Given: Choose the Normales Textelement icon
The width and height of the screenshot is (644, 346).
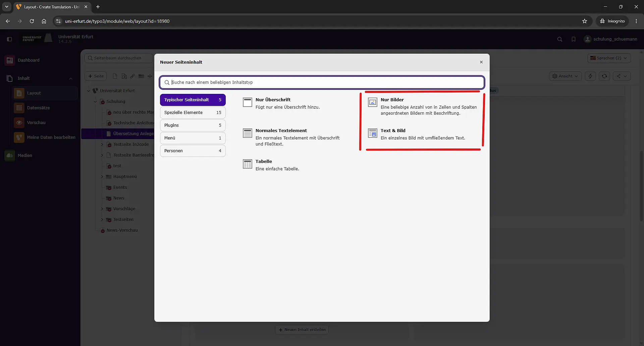Looking at the screenshot, I should coord(248,133).
